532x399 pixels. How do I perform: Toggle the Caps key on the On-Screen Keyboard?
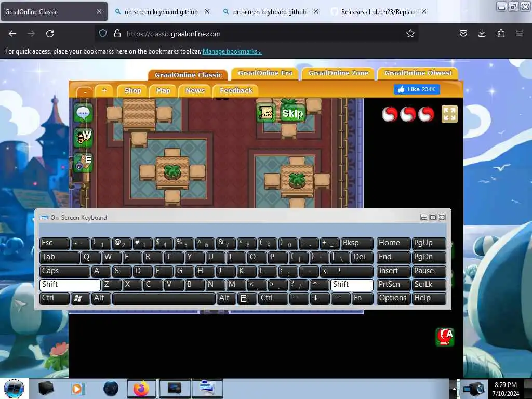coord(65,271)
